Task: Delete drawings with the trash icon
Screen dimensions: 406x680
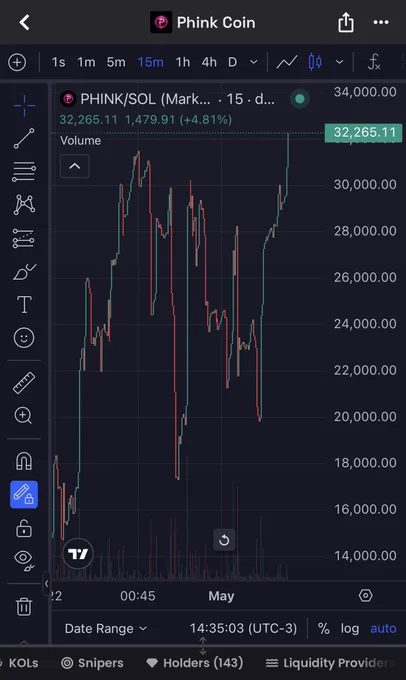Action: [24, 607]
